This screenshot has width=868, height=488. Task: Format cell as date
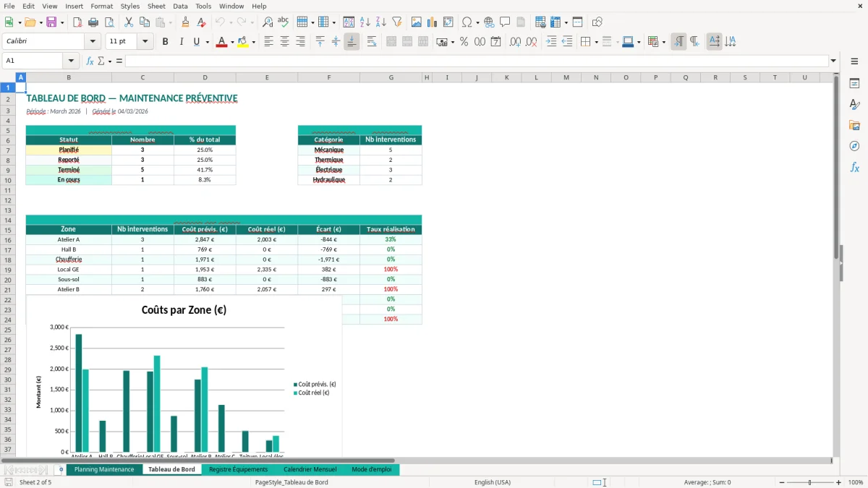tap(495, 42)
